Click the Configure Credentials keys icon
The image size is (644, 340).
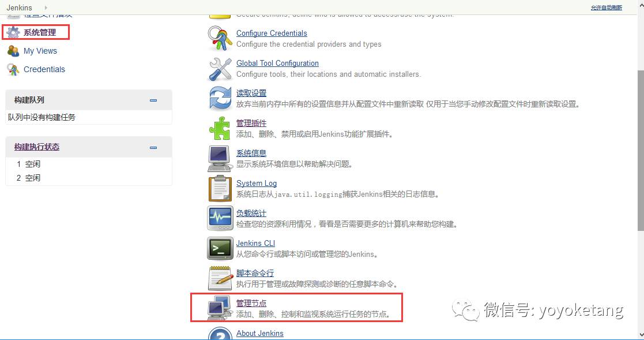(220, 39)
